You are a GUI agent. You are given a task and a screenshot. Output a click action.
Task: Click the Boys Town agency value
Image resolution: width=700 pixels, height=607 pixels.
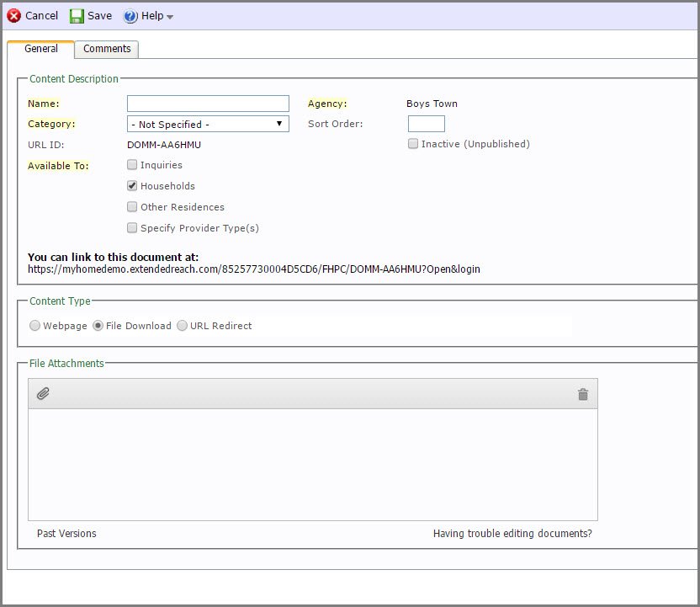coord(432,104)
